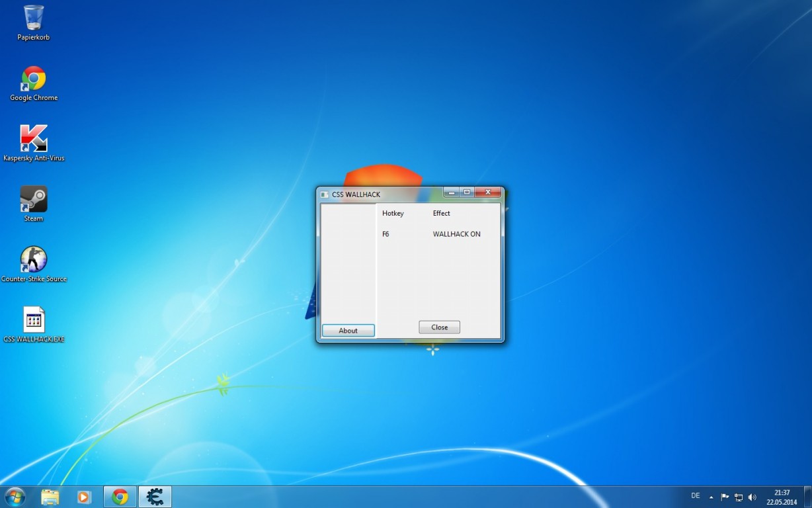The width and height of the screenshot is (812, 508).
Task: Launch Google Chrome from the desktop
Action: (x=33, y=79)
